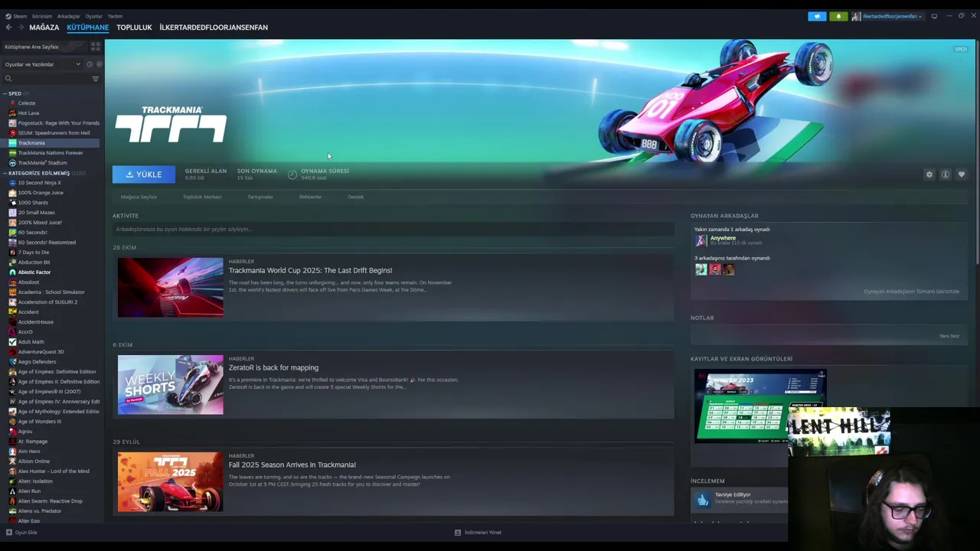Click the 7 Days to Die icon

(12, 252)
